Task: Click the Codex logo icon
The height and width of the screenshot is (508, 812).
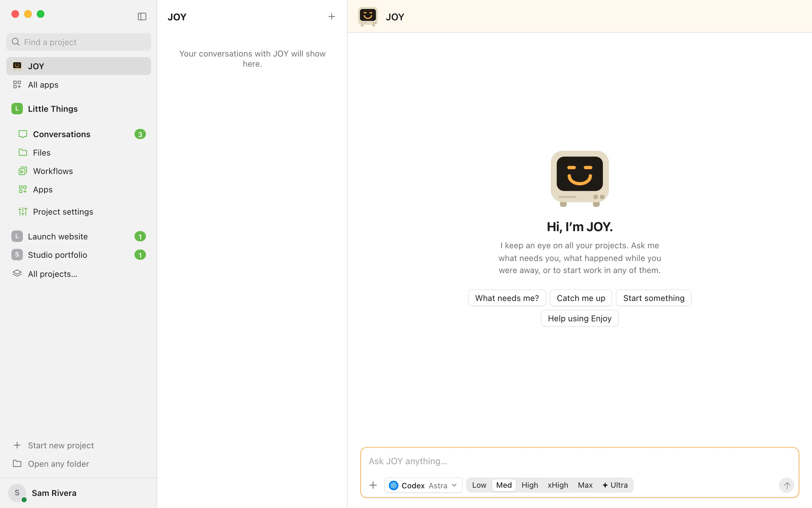Action: point(394,485)
